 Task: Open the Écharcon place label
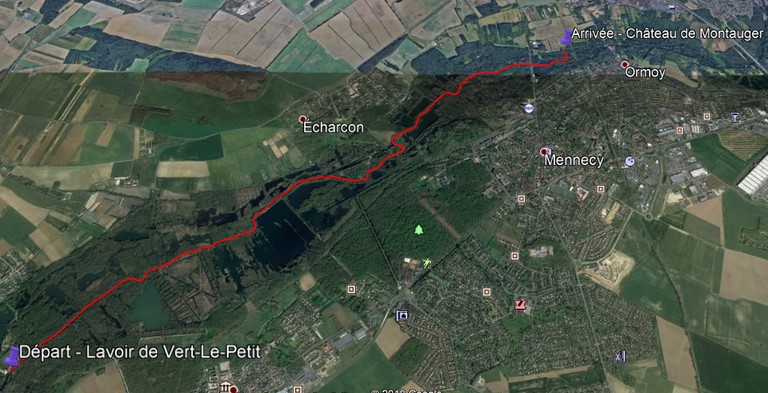click(x=333, y=127)
